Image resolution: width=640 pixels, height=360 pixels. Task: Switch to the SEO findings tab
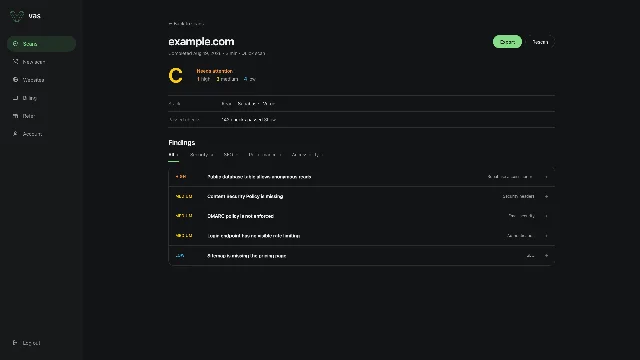[x=231, y=155]
